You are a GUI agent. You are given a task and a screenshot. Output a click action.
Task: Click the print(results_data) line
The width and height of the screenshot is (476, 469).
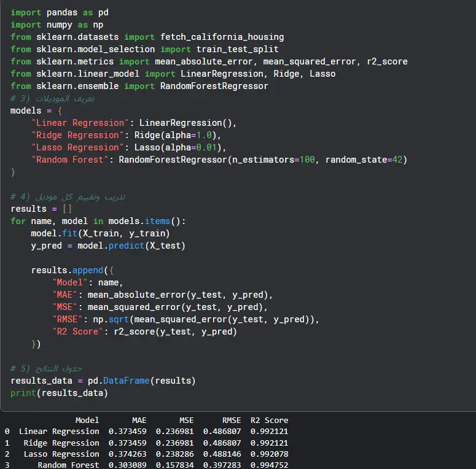pyautogui.click(x=59, y=393)
